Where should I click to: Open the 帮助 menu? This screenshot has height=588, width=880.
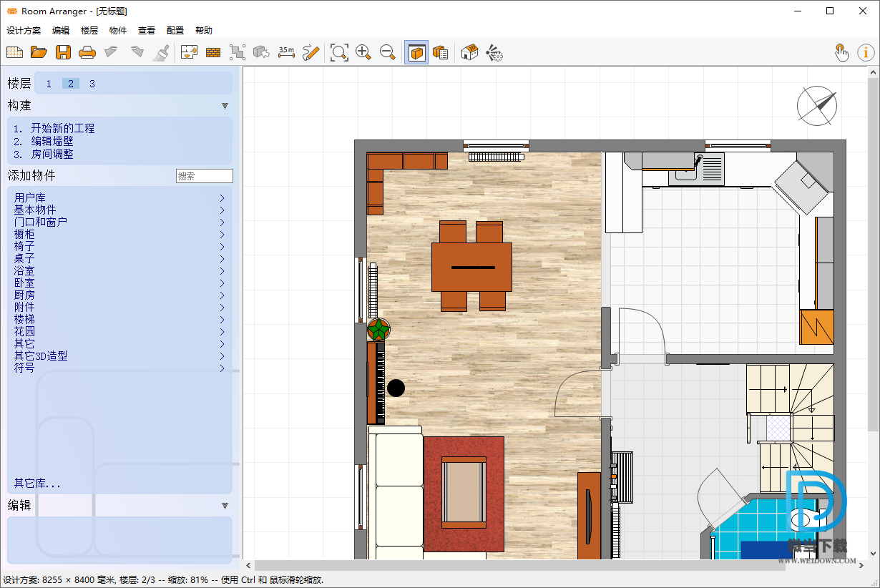204,31
